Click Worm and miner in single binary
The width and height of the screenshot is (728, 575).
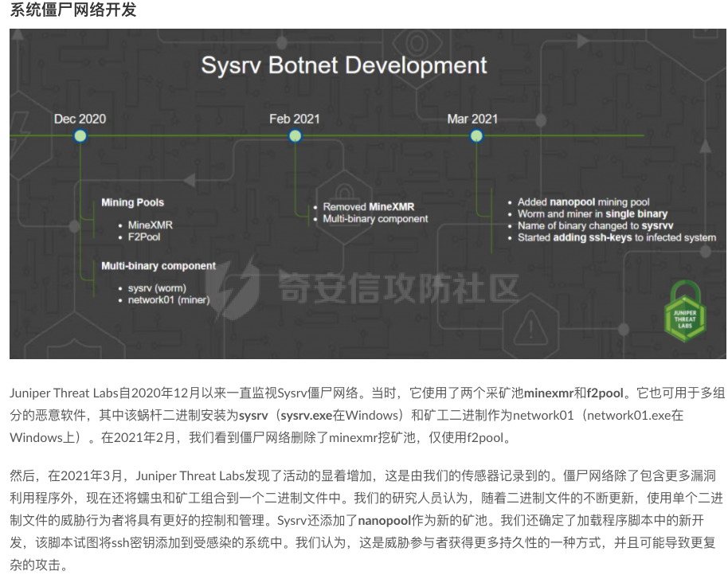593,214
